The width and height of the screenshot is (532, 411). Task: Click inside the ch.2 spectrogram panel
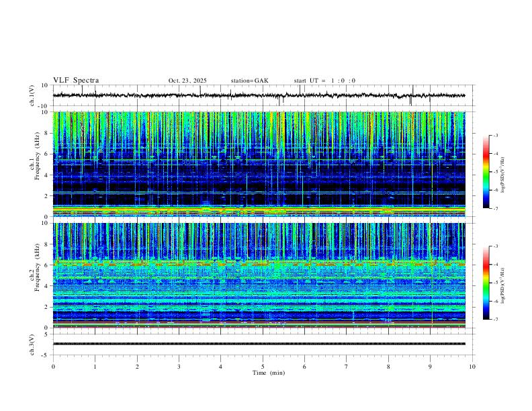pos(259,275)
